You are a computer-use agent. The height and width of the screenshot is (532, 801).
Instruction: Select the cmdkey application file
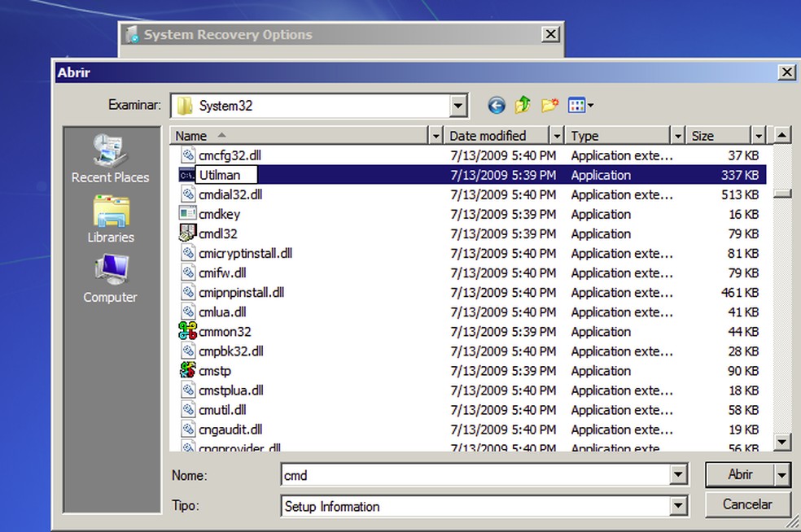219,215
